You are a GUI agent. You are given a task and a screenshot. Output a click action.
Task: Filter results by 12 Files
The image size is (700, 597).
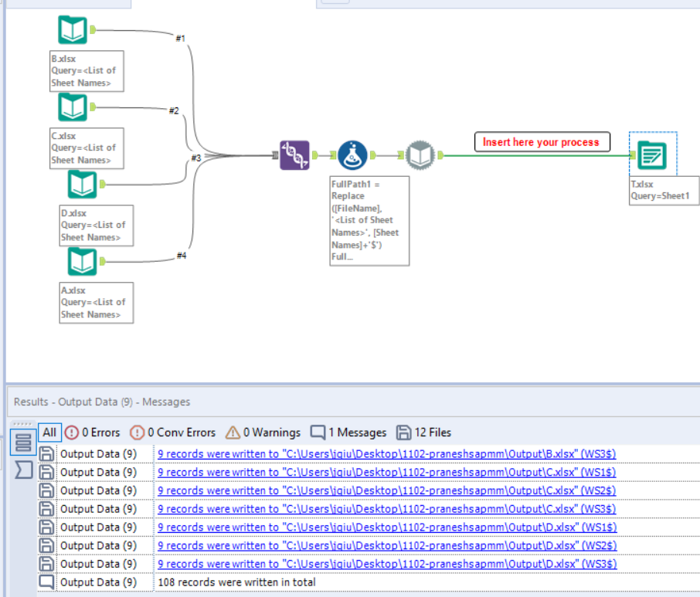tap(423, 432)
